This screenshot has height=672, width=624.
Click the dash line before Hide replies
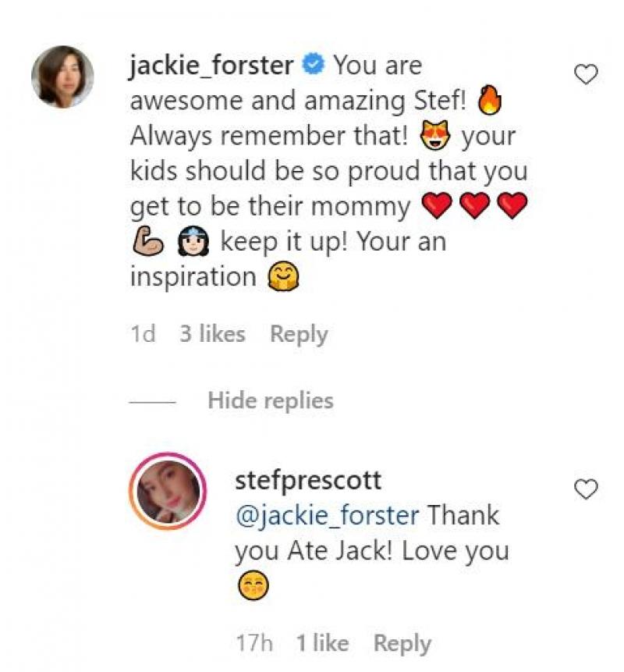click(x=152, y=400)
